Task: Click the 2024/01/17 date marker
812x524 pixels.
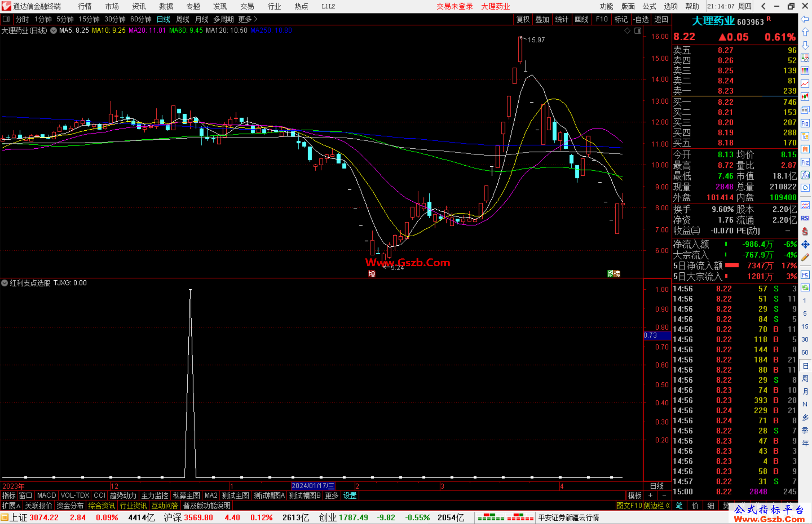Action: [313, 486]
